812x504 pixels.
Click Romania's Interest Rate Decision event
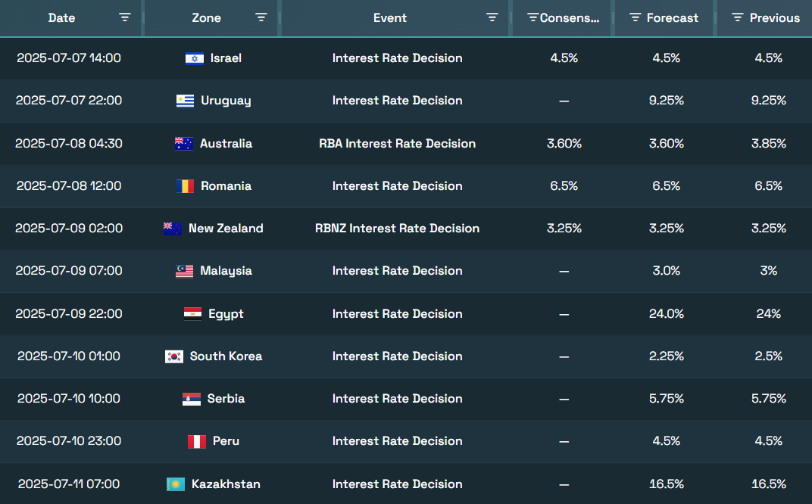397,185
